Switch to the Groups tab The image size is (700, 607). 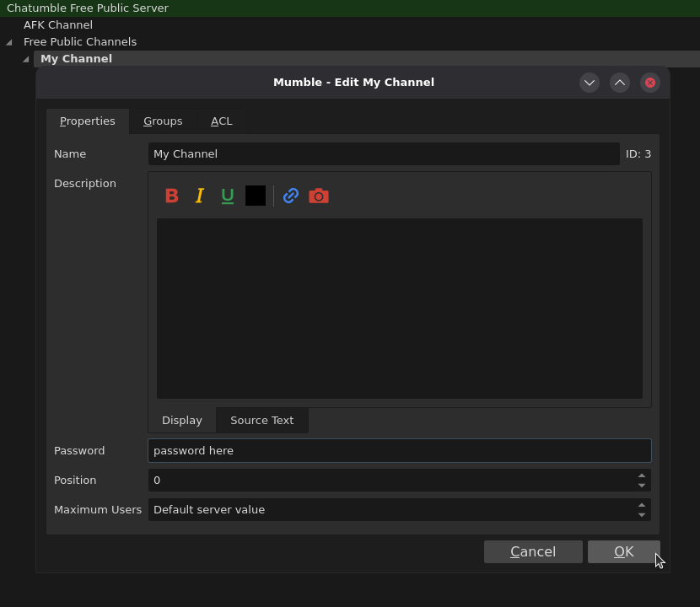pyautogui.click(x=163, y=121)
